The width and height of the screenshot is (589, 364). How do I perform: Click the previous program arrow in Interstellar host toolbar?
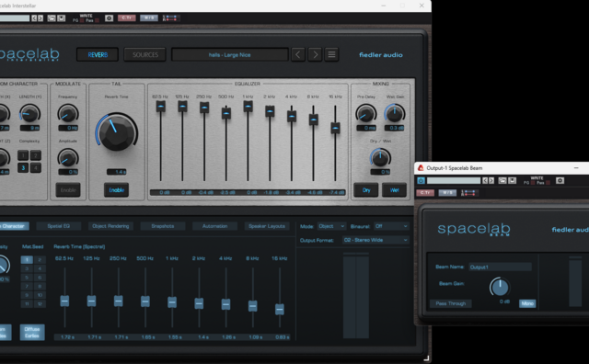coord(34,18)
